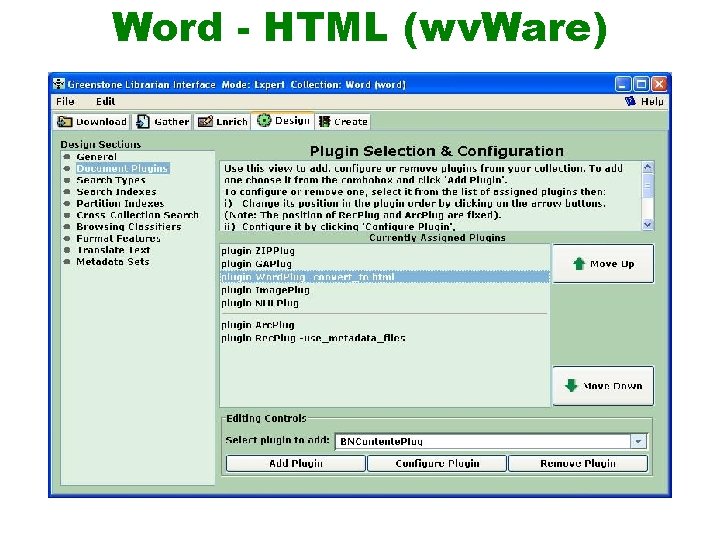Click the green up arrow icon

click(x=579, y=264)
